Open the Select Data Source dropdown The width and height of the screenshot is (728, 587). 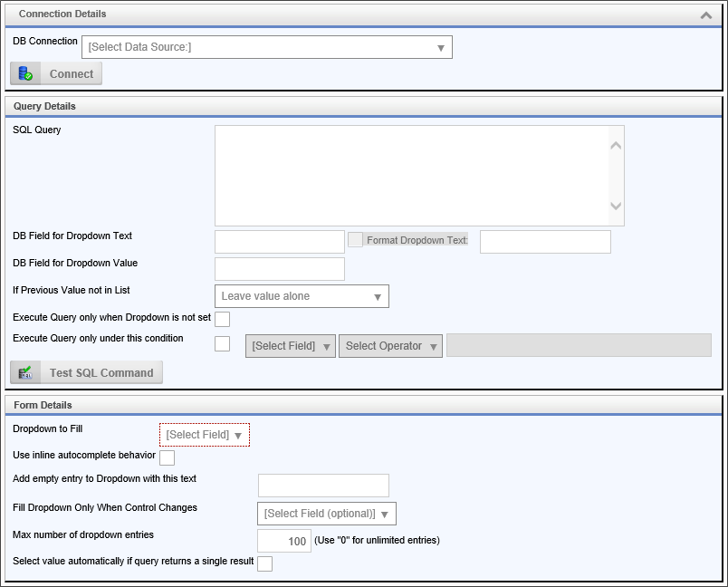click(267, 47)
